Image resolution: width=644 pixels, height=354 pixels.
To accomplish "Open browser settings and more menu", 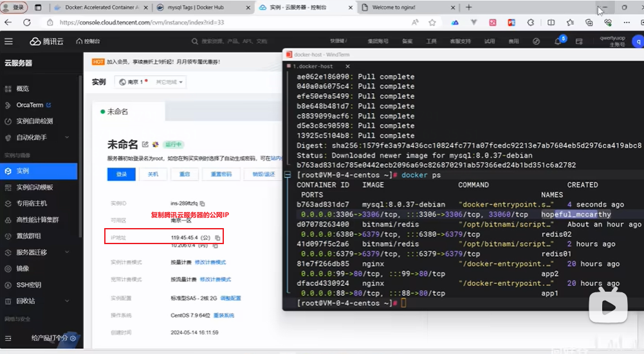I will [x=627, y=22].
